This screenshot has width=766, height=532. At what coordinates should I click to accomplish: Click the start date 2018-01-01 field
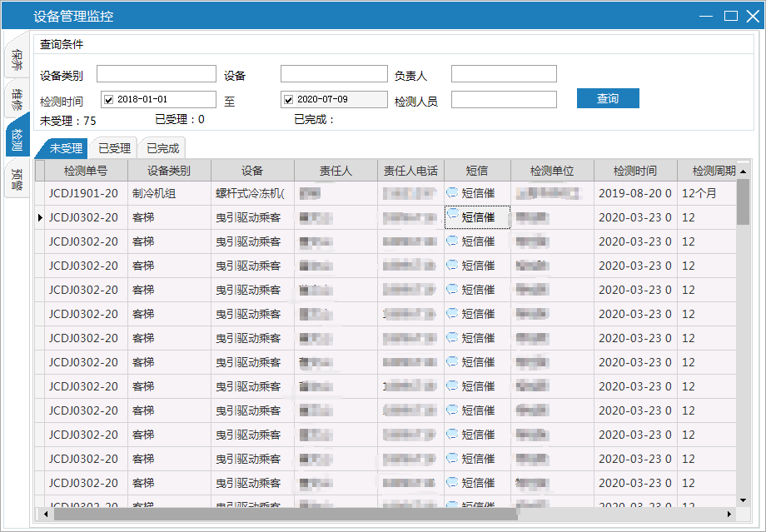(x=158, y=99)
